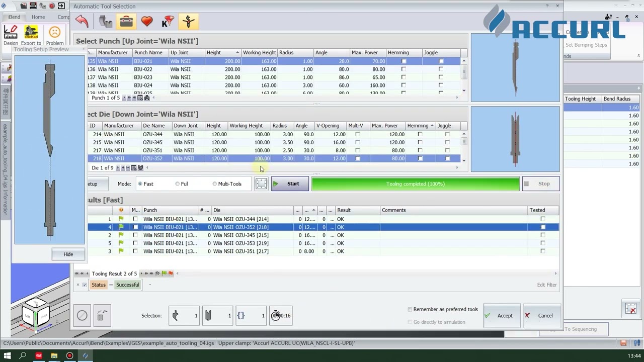The image size is (644, 362).
Task: Click the Successful filter green tag
Action: 127,285
